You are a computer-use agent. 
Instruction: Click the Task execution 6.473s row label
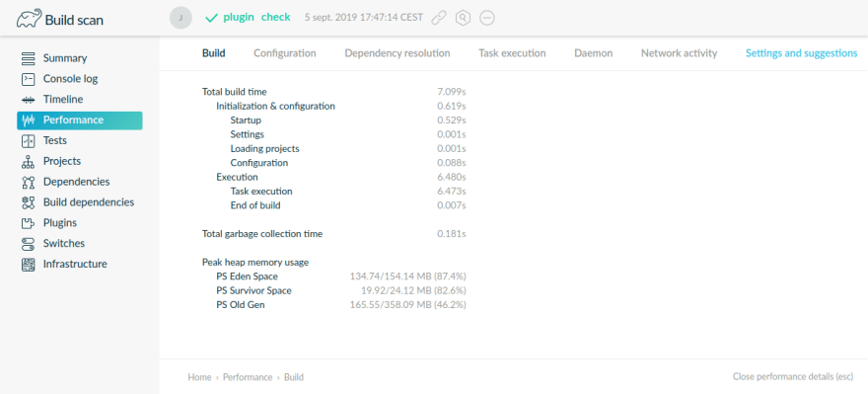[261, 192]
